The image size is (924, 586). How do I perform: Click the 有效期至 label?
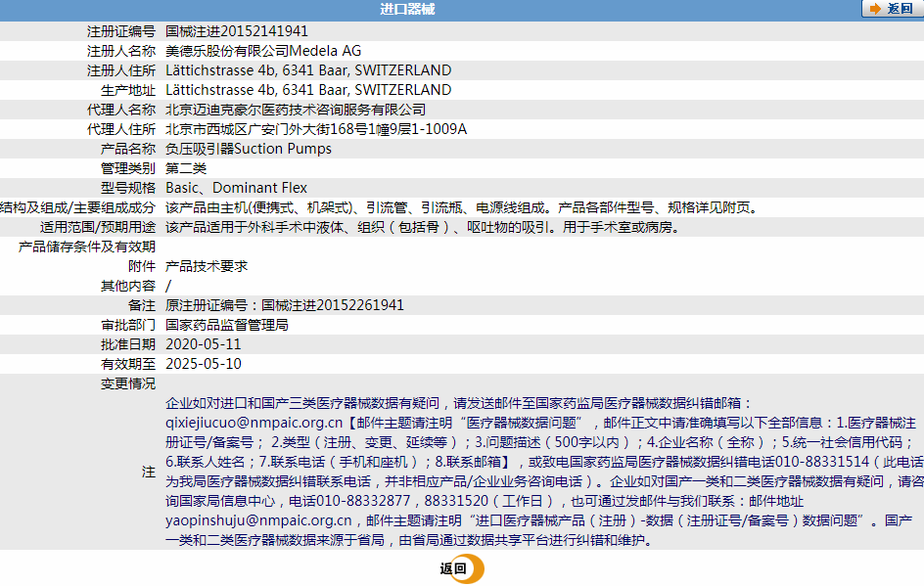[x=128, y=364]
